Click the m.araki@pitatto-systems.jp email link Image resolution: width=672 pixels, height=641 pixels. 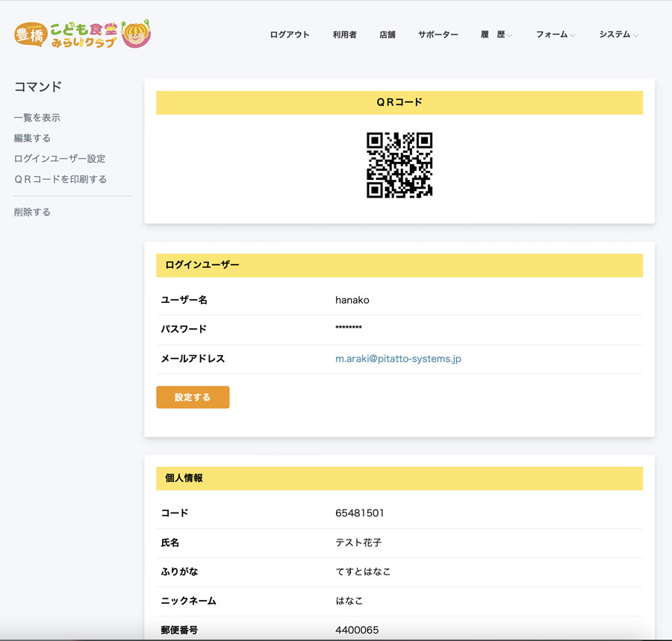click(398, 359)
